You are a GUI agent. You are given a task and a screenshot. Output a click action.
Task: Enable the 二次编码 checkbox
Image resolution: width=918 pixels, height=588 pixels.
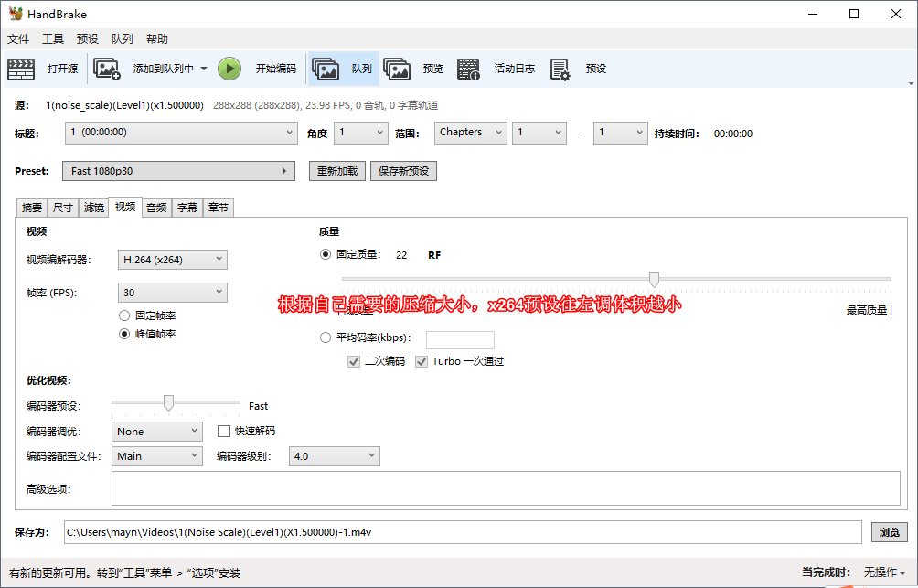353,361
